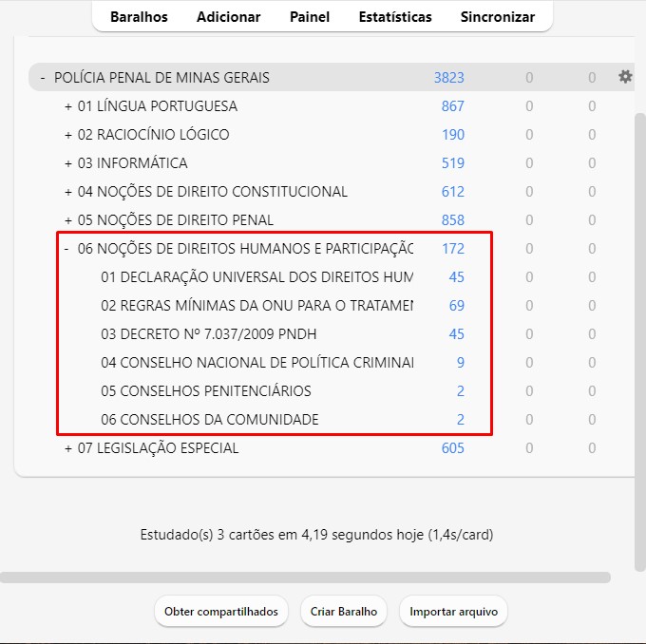Expand 01 LÍNGUA PORTUGUESA deck
The height and width of the screenshot is (644, 646).
[x=68, y=106]
